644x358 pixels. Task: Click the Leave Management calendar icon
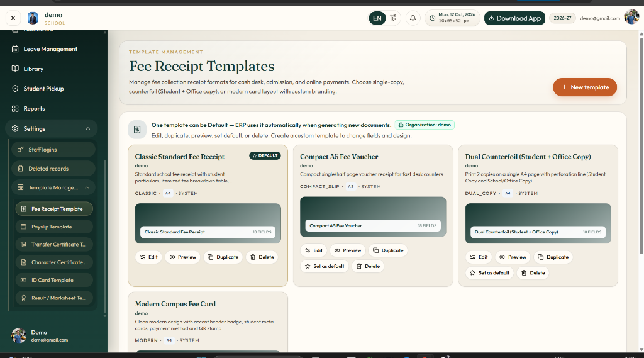coord(15,49)
